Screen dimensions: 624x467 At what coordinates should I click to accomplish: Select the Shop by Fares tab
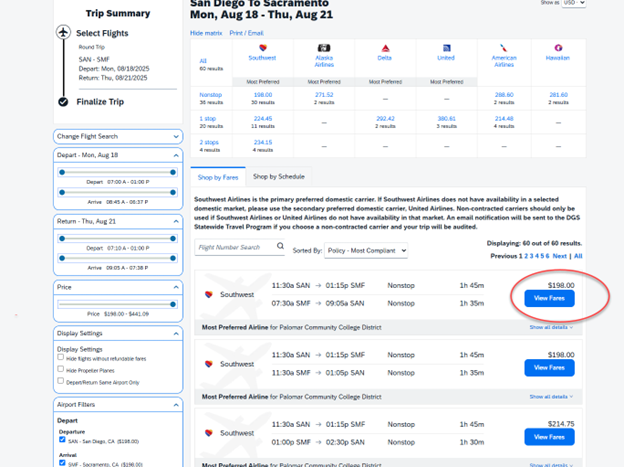click(x=218, y=177)
